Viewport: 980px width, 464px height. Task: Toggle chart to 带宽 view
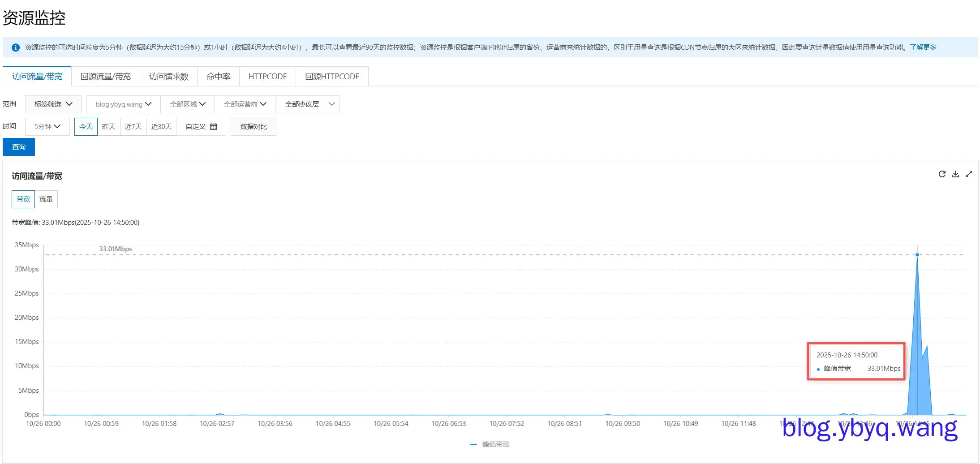click(x=23, y=199)
